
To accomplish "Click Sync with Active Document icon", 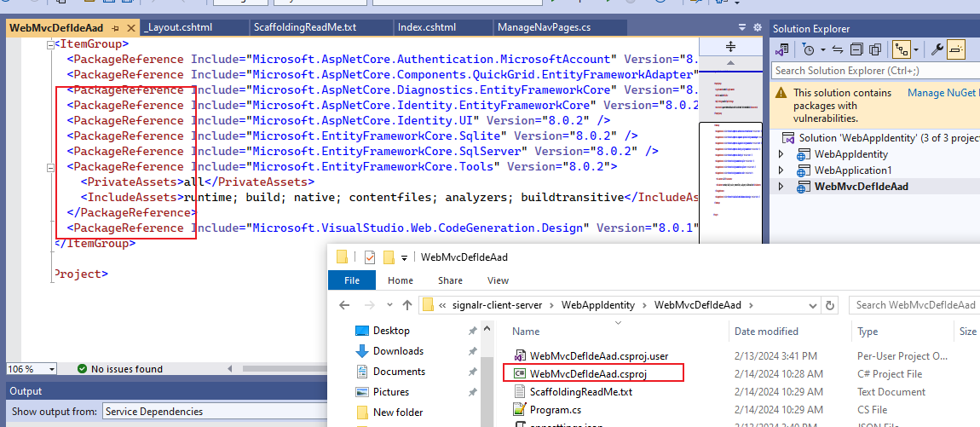I will pos(838,49).
